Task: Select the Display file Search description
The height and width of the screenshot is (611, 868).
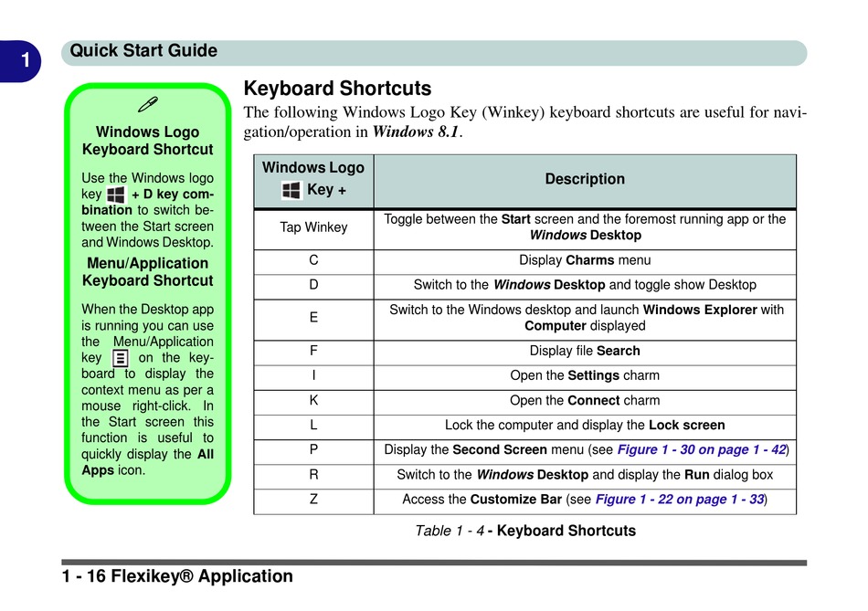Action: (585, 351)
